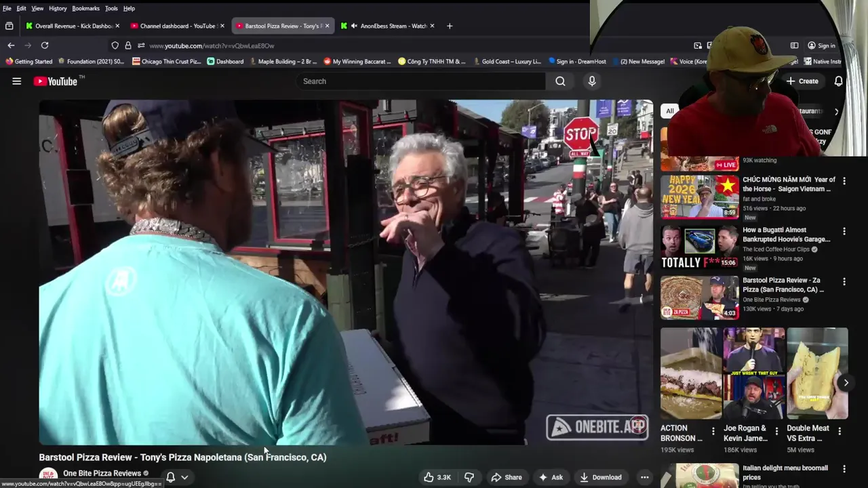Open the Help menu

(x=129, y=8)
